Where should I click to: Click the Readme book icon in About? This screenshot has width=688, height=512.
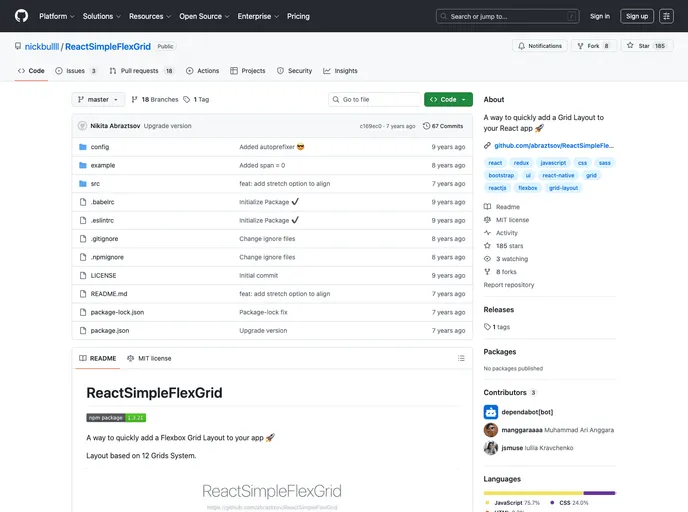pyautogui.click(x=487, y=207)
